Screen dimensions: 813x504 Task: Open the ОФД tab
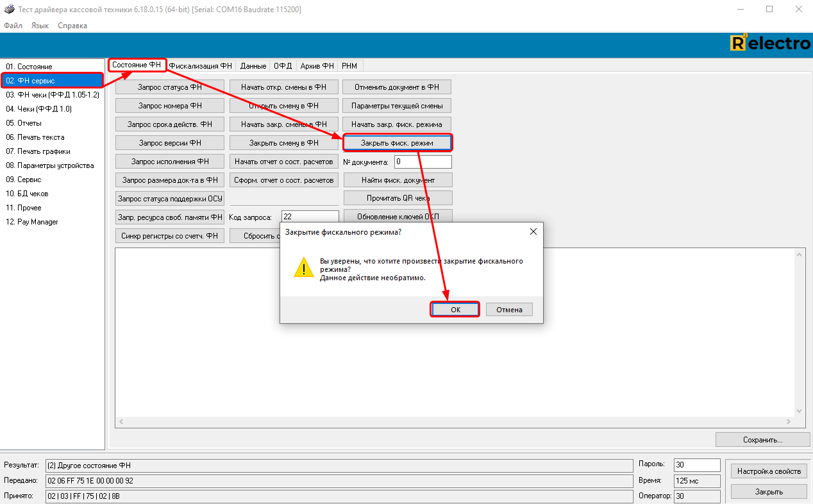[x=283, y=66]
